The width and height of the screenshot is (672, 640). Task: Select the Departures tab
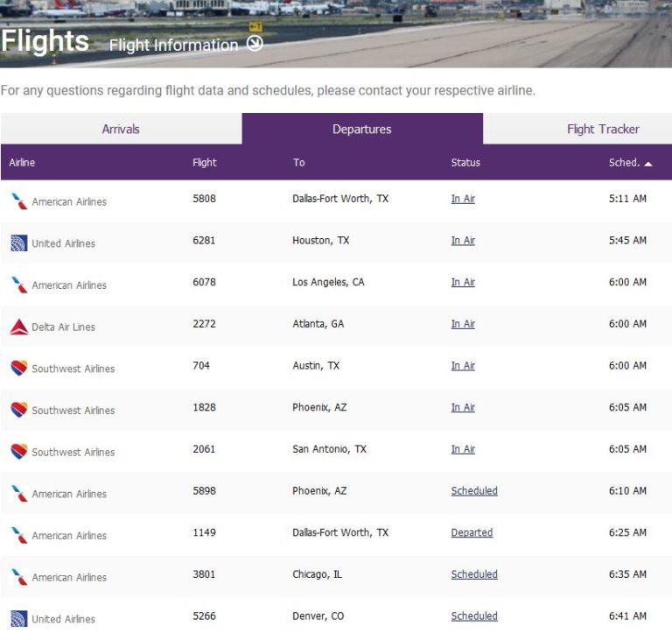(362, 129)
